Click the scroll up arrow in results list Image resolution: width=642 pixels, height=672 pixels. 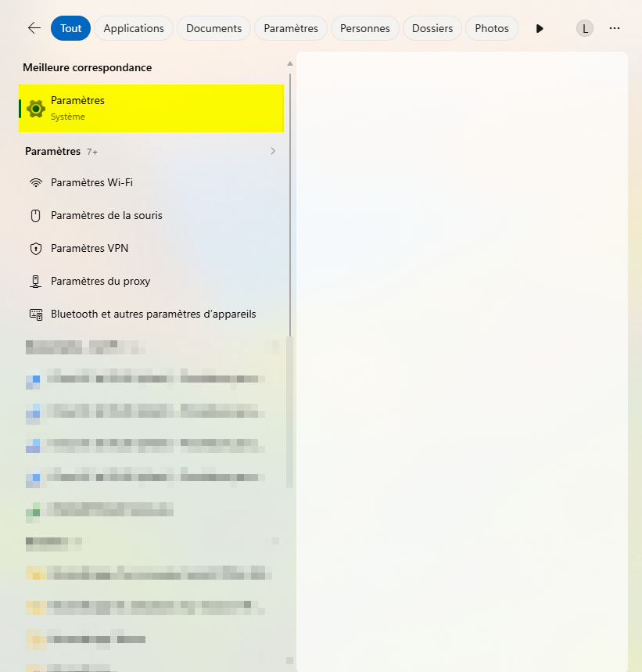point(290,63)
